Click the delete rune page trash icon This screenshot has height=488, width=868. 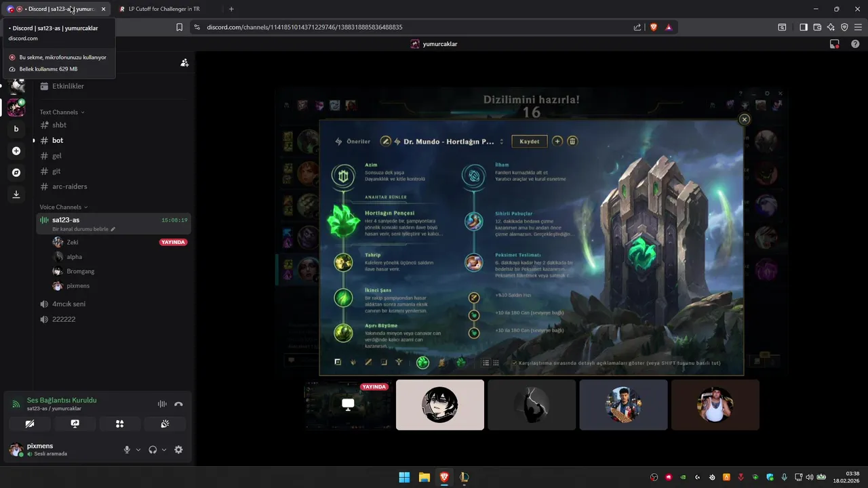click(x=572, y=141)
